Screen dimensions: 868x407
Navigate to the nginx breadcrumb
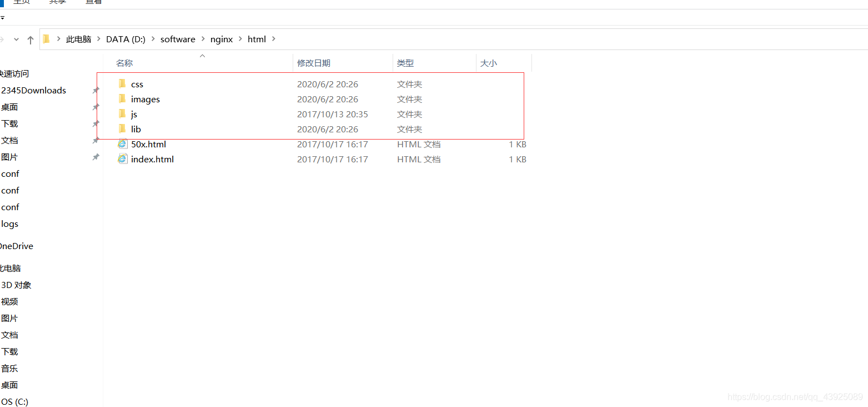[222, 39]
